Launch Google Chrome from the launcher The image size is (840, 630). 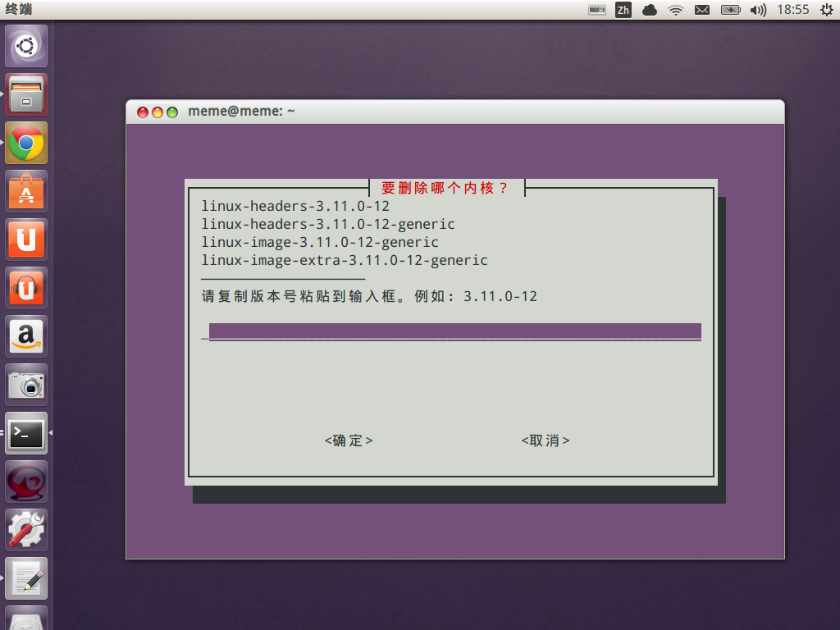25,143
